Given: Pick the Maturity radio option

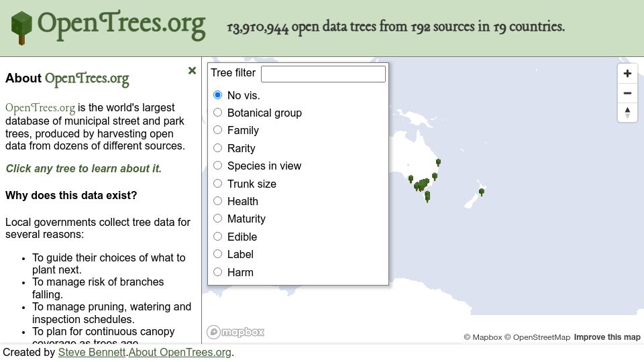Looking at the screenshot, I should point(217,219).
